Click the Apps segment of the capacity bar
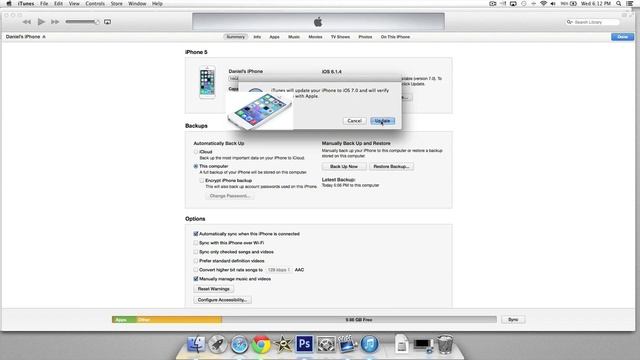This screenshot has height=360, width=640. coord(124,320)
